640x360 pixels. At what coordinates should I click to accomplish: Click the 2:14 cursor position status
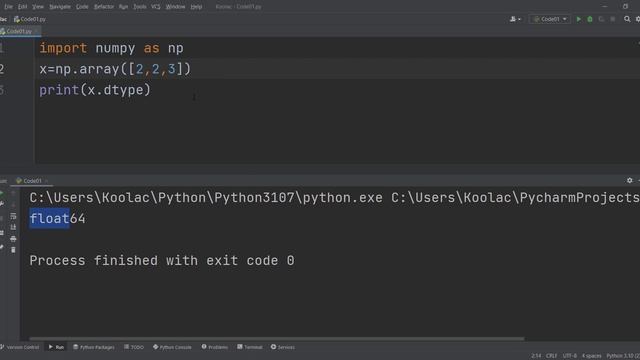click(x=536, y=356)
